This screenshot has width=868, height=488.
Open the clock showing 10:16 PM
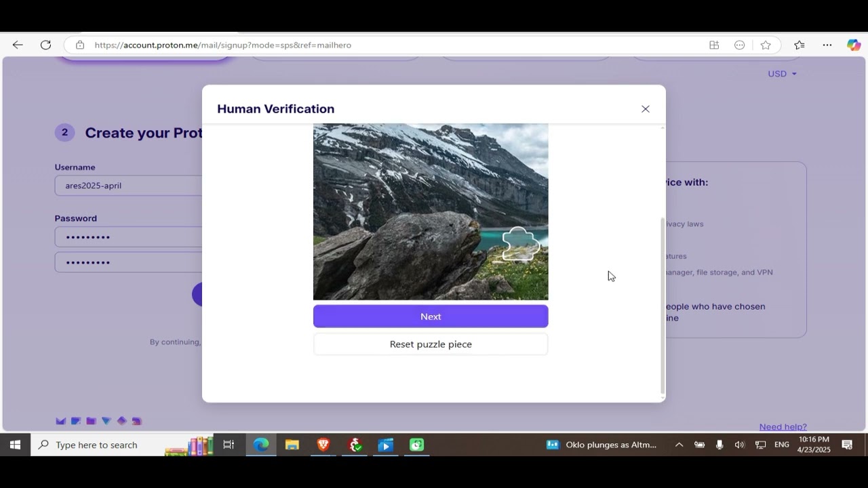click(x=814, y=445)
